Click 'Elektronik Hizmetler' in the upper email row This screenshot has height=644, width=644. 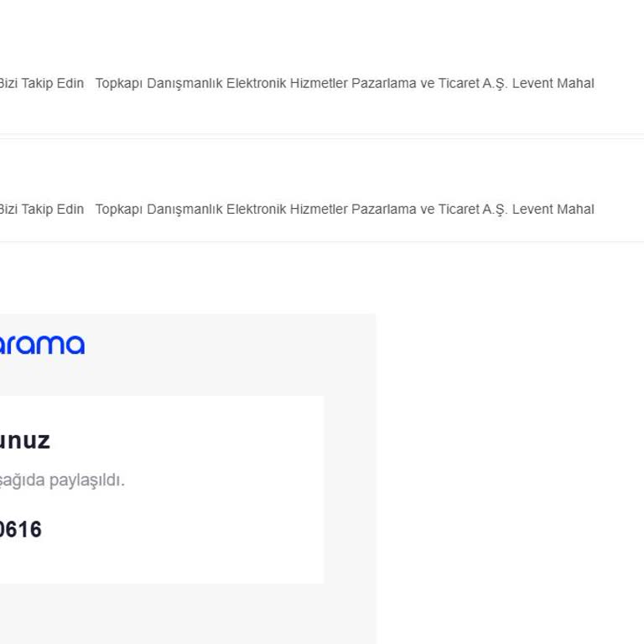click(x=287, y=83)
